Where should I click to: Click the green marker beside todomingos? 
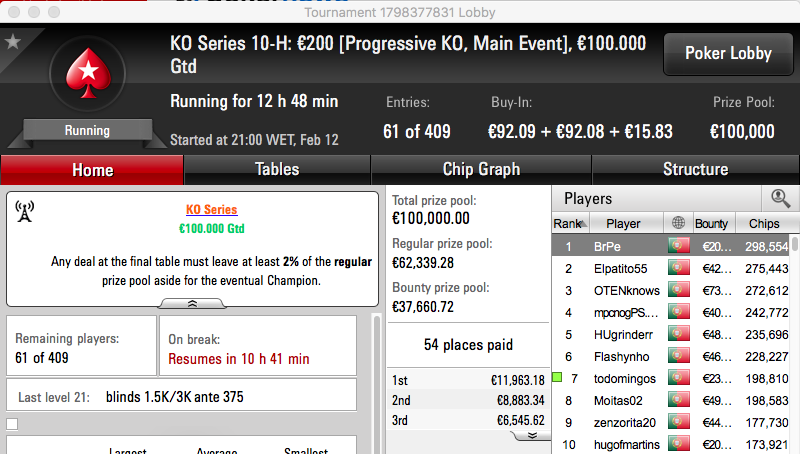[557, 377]
